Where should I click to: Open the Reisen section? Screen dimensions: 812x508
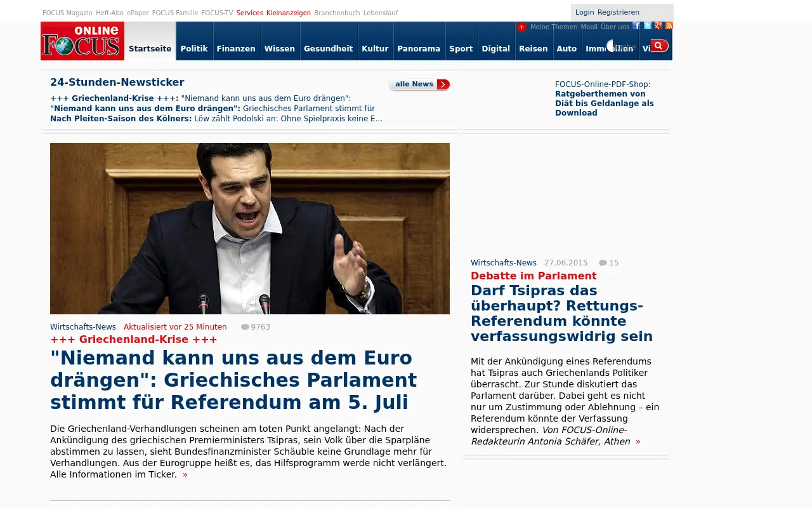tap(534, 49)
